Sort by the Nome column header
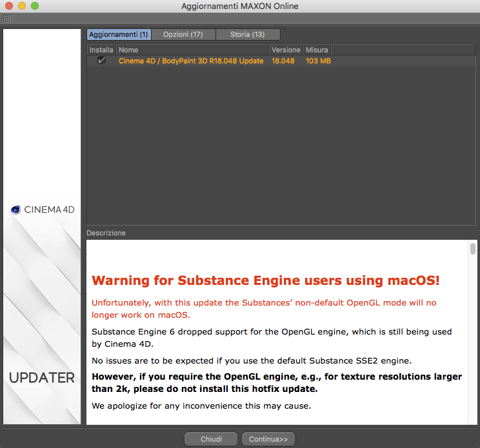This screenshot has height=448, width=480. [192, 50]
